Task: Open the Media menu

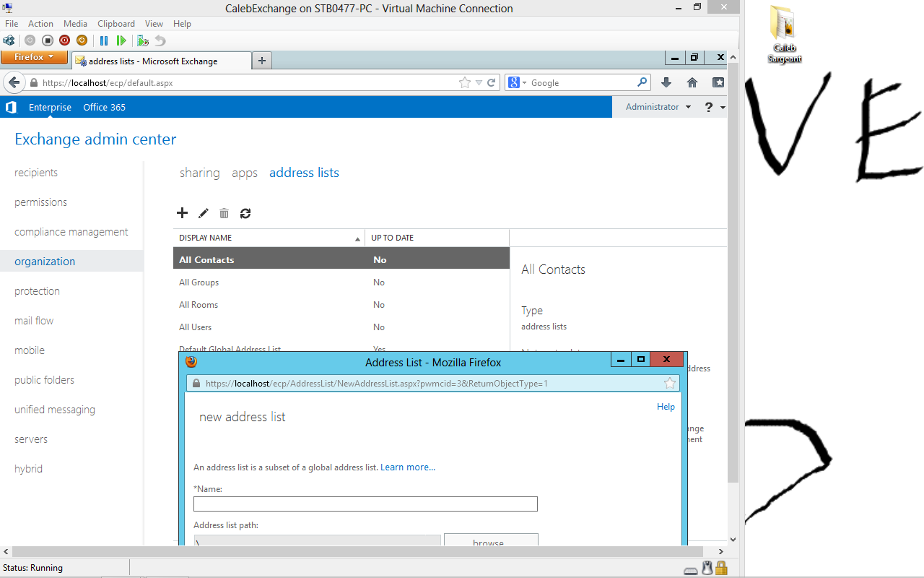Action: click(x=75, y=24)
